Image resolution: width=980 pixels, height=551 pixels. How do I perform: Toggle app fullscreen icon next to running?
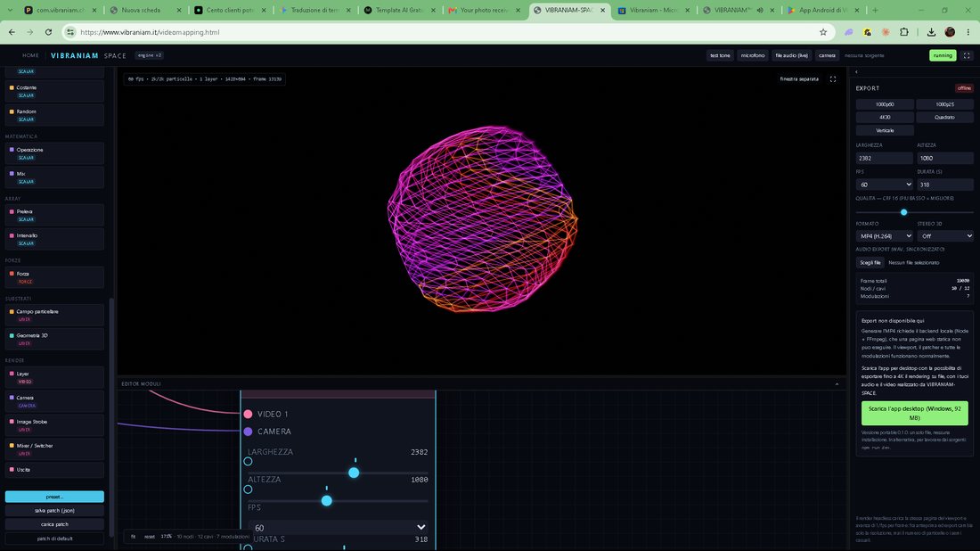(x=967, y=55)
